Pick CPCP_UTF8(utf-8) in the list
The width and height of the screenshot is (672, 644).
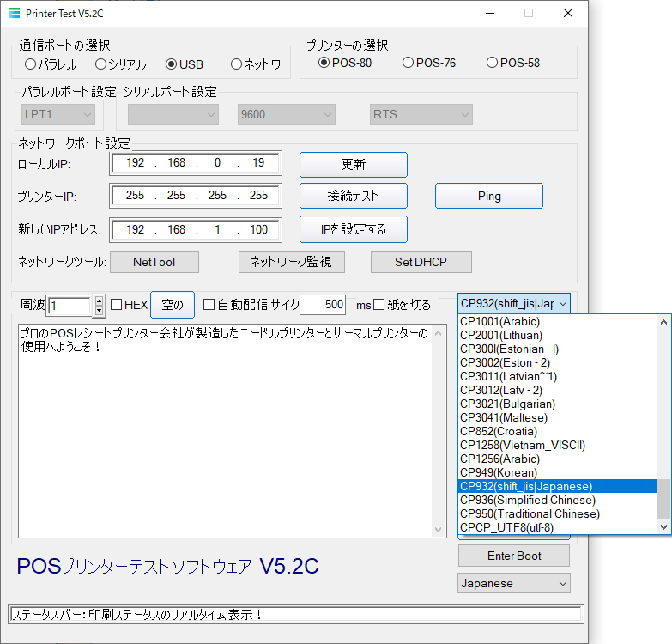506,527
